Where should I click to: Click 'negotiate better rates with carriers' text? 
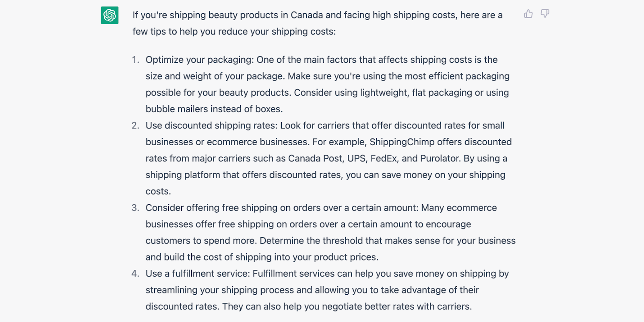(x=396, y=307)
